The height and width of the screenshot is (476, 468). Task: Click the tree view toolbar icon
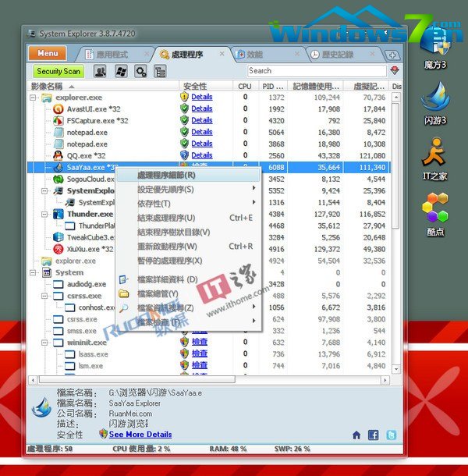tap(161, 71)
